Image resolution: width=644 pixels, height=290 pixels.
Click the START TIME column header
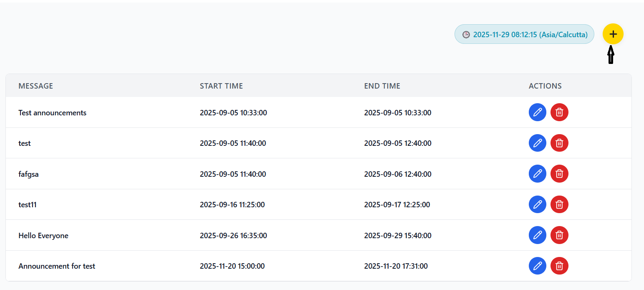(221, 86)
